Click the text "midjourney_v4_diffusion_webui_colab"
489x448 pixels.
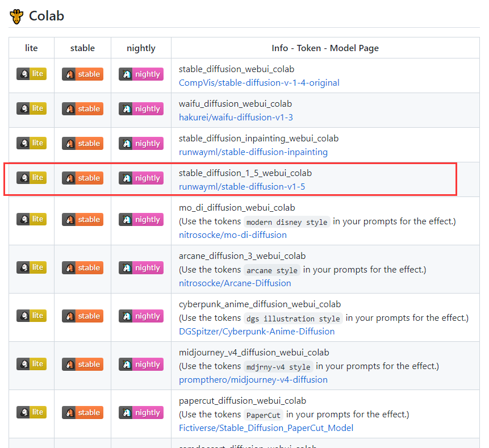coord(254,353)
